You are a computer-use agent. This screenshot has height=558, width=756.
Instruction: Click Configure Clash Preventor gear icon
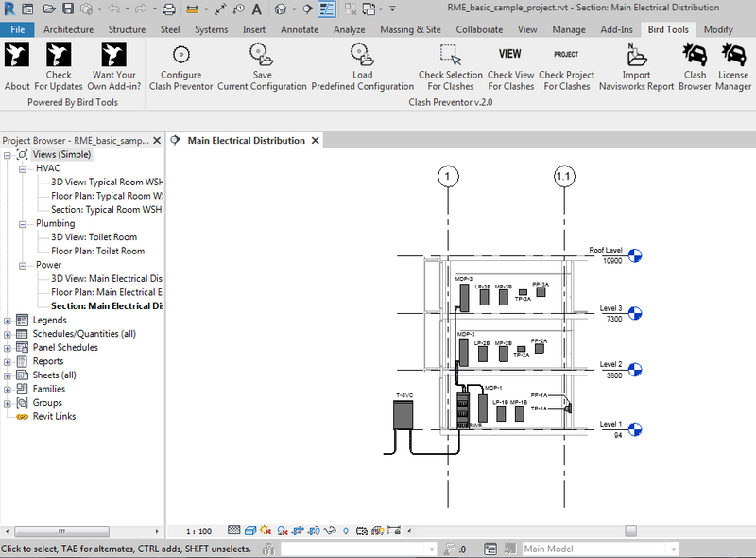click(x=180, y=55)
